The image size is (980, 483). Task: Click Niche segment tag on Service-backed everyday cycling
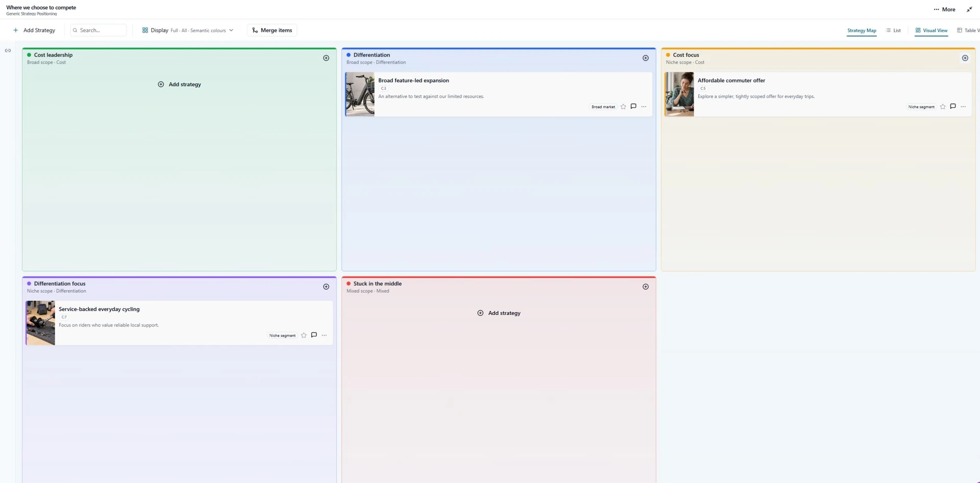point(282,335)
